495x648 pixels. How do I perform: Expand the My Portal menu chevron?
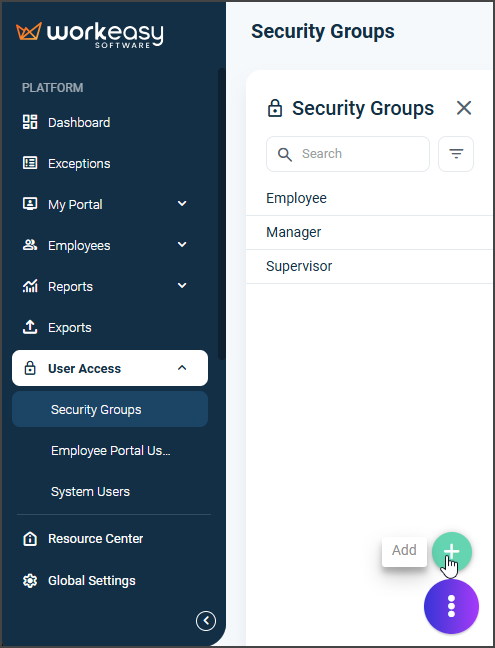click(182, 204)
